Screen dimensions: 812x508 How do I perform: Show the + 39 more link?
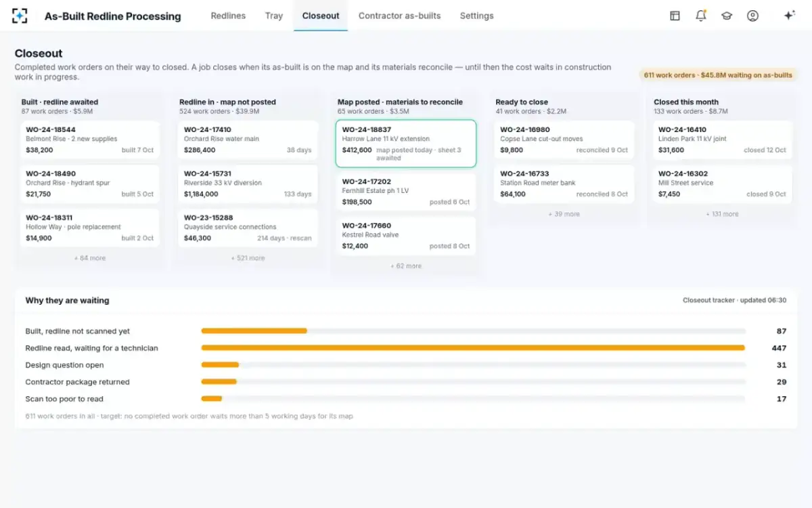click(564, 214)
